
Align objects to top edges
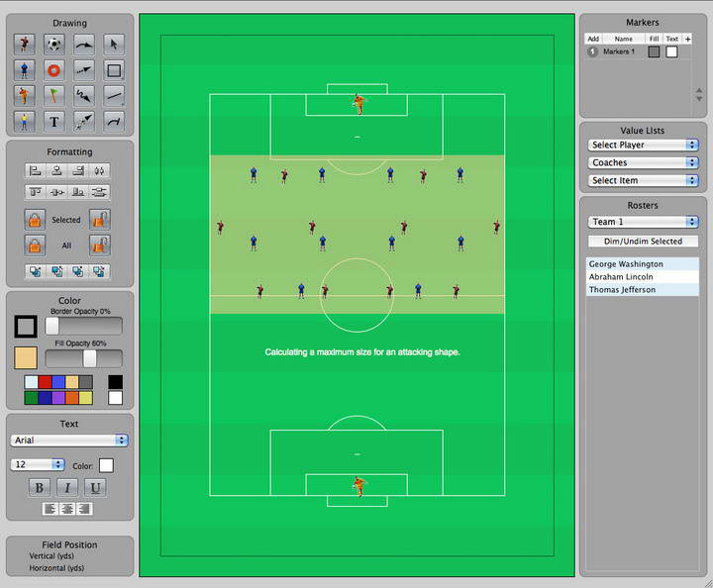point(36,192)
